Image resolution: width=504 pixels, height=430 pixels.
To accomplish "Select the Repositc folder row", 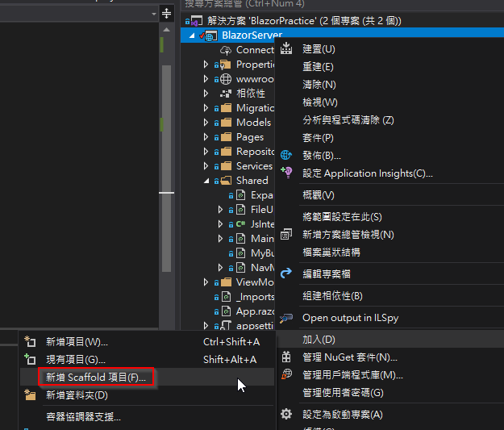I will (x=256, y=152).
